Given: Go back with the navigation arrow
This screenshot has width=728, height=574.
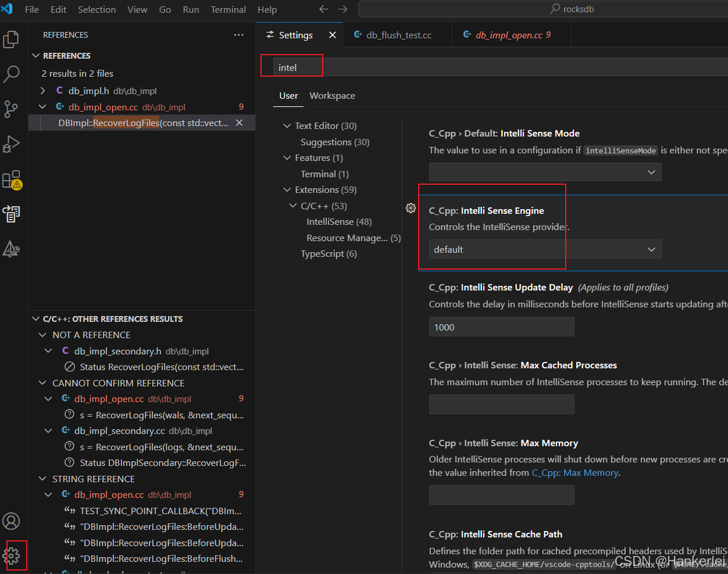Looking at the screenshot, I should 324,9.
